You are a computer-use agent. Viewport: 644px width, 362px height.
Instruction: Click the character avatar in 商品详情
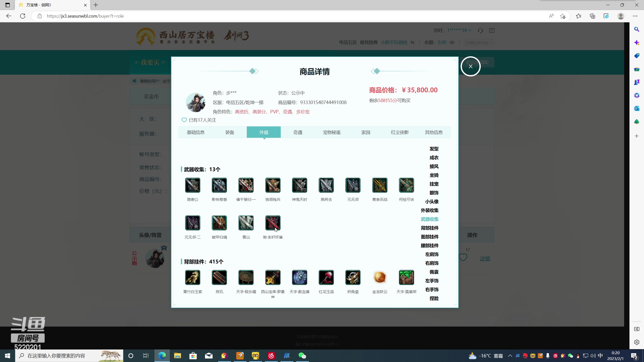click(x=195, y=102)
